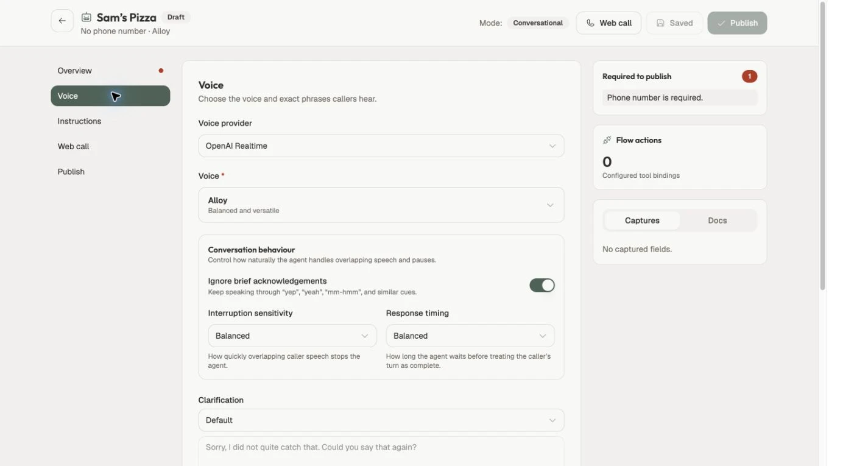This screenshot has width=868, height=466.
Task: Click the Saved button
Action: pos(674,23)
